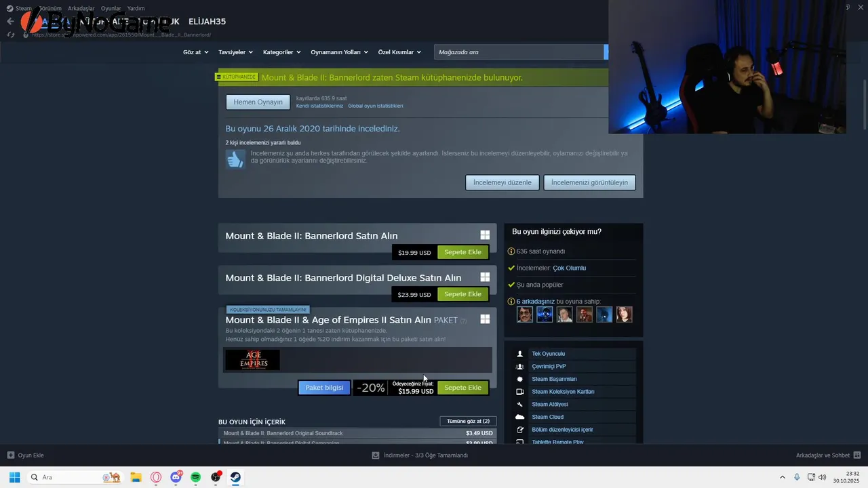The height and width of the screenshot is (488, 868).
Task: Open Discord from taskbar
Action: tap(176, 477)
